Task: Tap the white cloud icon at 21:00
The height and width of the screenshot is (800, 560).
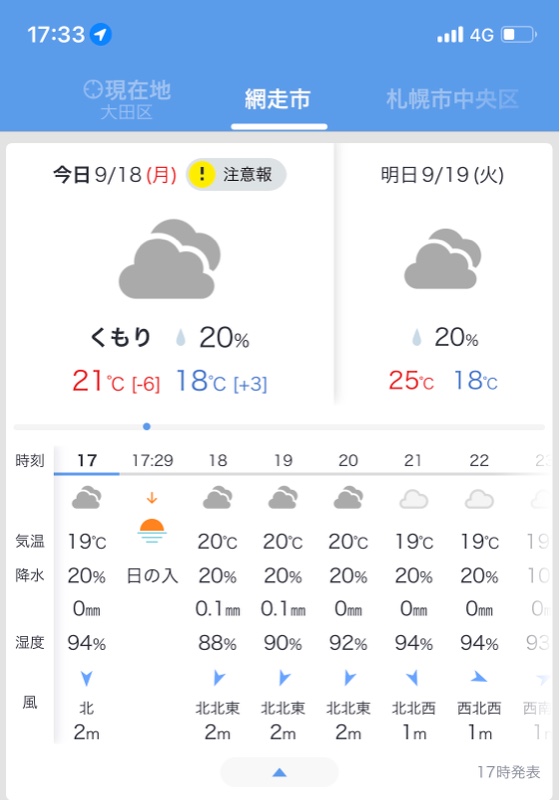Action: tap(414, 499)
